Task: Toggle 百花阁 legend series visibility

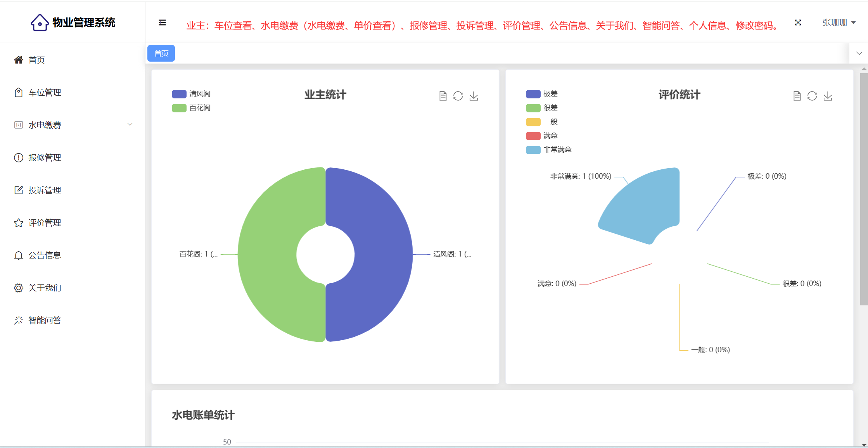Action: click(x=191, y=108)
